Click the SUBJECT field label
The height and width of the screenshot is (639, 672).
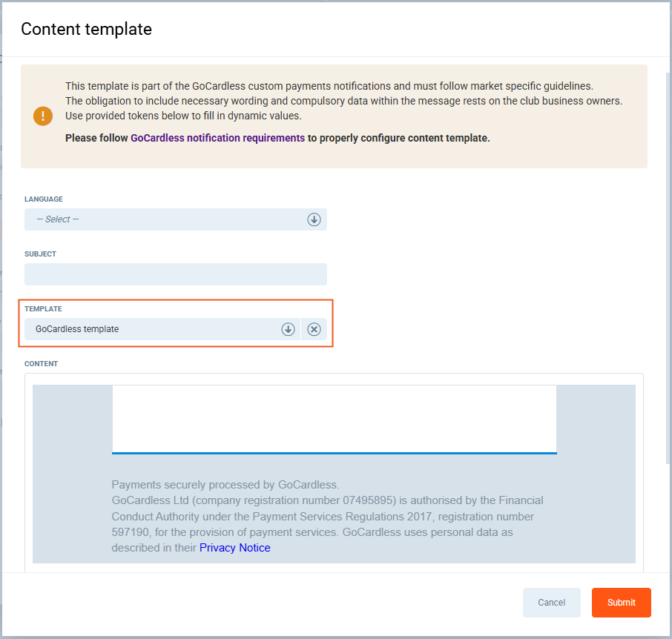[x=40, y=254]
